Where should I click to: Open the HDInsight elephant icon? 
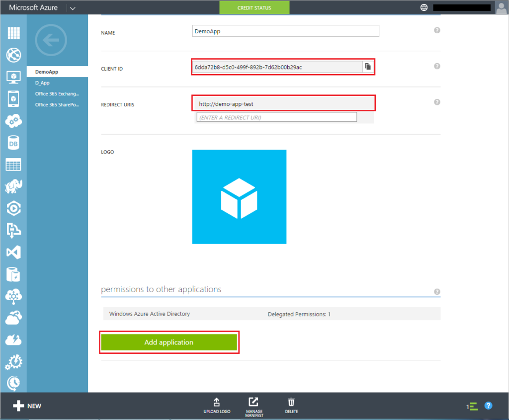click(13, 185)
